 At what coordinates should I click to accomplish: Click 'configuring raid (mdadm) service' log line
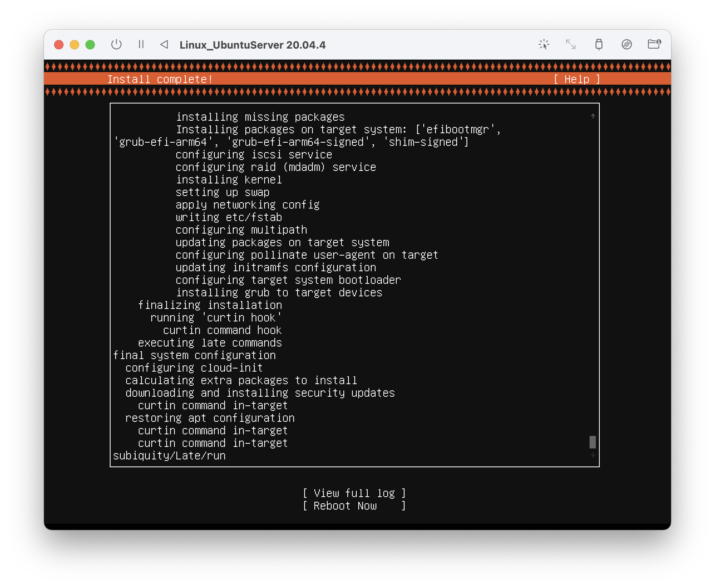coord(276,167)
